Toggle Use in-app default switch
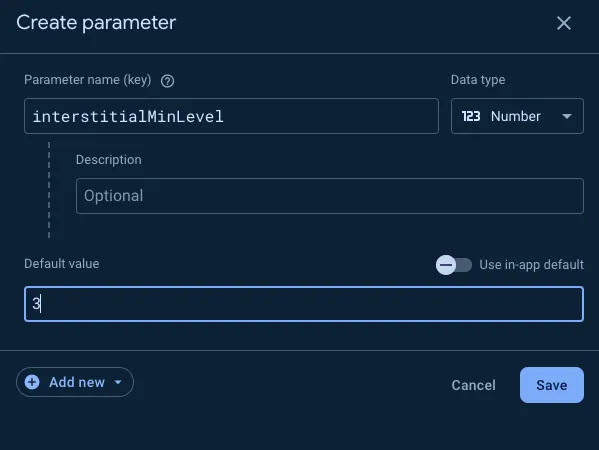This screenshot has height=450, width=599. coord(453,265)
